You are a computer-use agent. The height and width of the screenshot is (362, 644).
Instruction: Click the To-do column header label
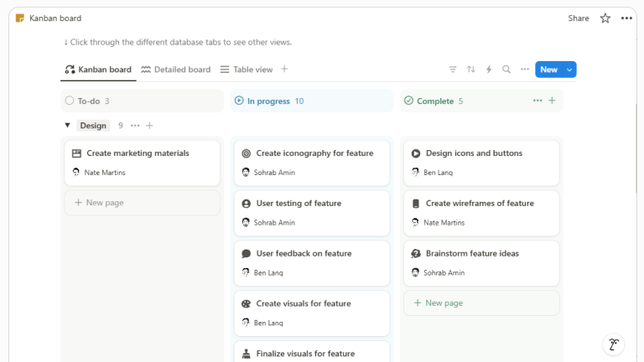[89, 101]
